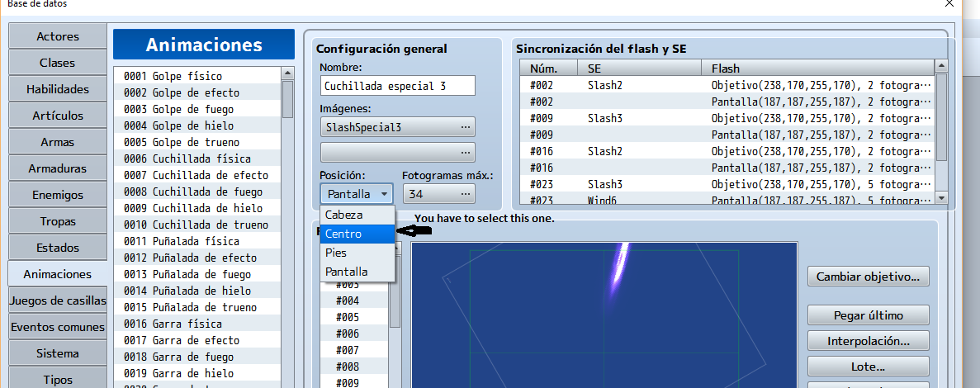Click the Nombre field Cuchillada especial 3

pyautogui.click(x=397, y=86)
